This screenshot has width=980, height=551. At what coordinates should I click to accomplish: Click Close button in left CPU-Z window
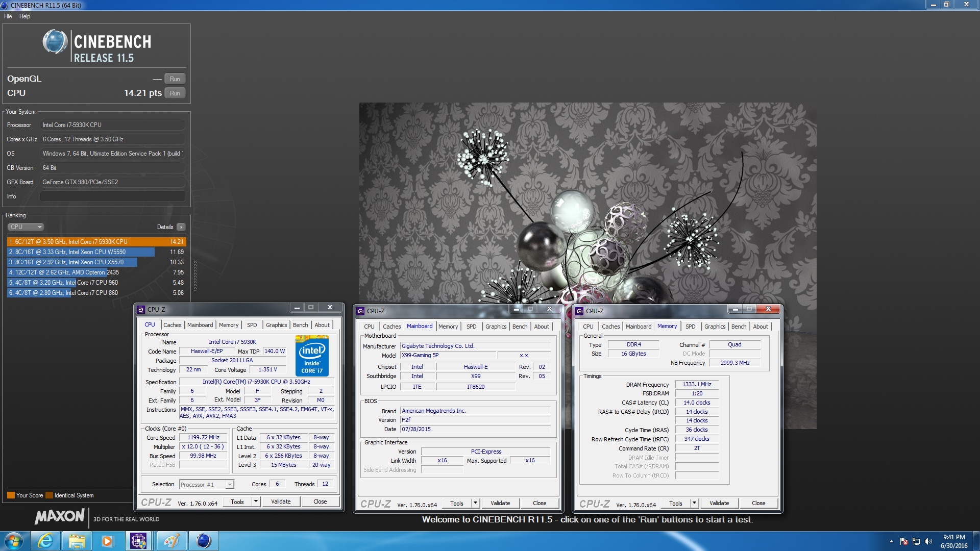pos(320,502)
